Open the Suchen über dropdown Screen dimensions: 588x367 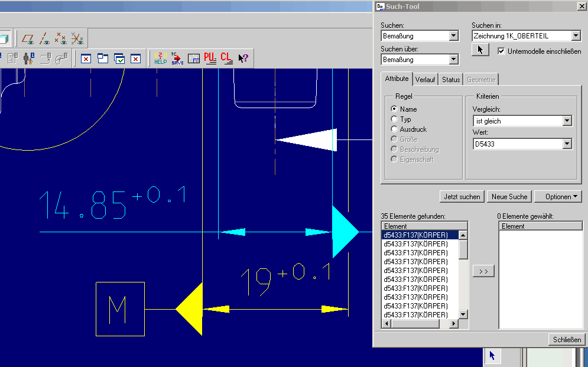pyautogui.click(x=453, y=60)
